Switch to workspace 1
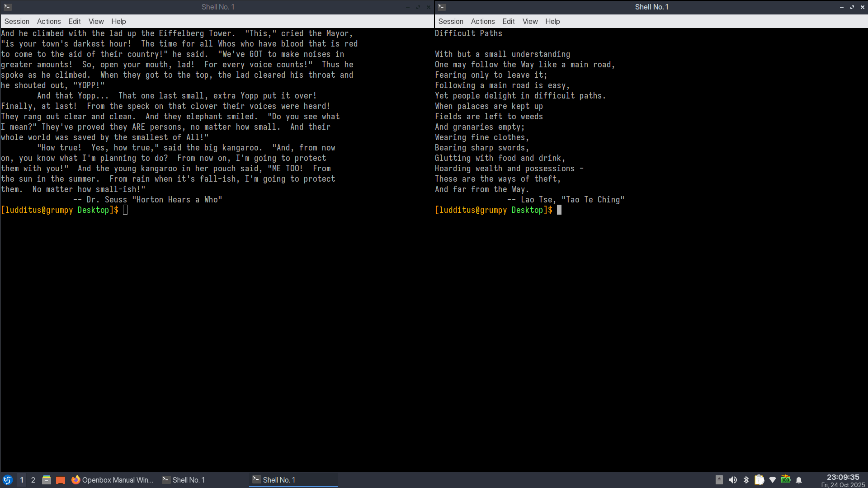The width and height of the screenshot is (868, 488). (x=22, y=480)
